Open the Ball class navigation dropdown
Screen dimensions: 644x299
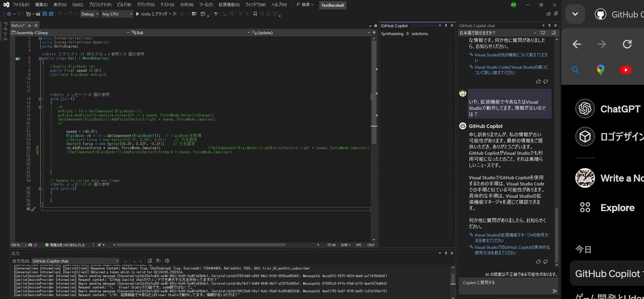point(189,33)
